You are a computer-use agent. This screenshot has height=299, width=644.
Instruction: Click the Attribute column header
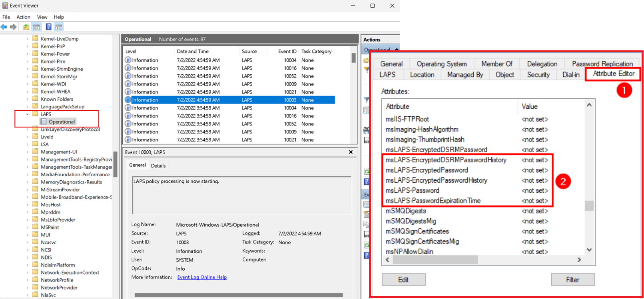[450, 106]
